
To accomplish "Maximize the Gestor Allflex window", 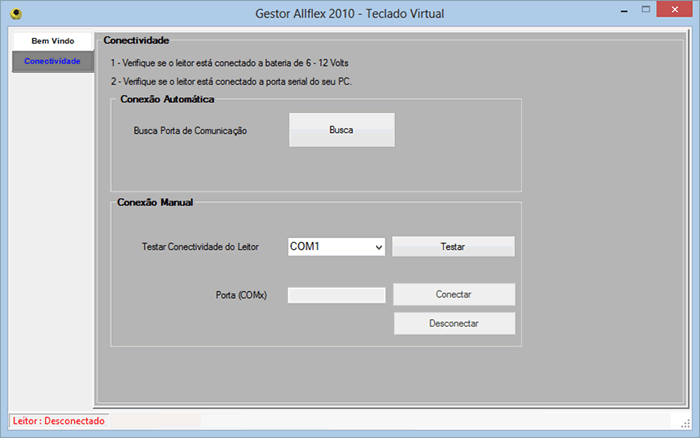I will coord(646,10).
